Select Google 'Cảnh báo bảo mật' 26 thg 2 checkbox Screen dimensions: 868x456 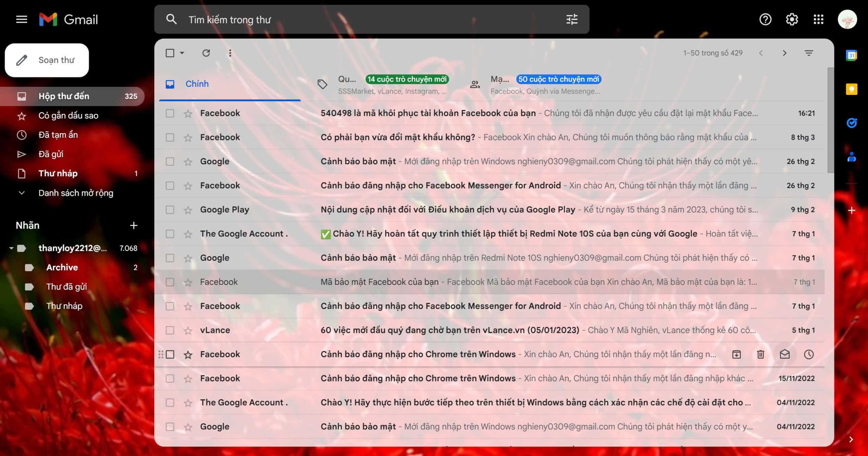tap(170, 161)
